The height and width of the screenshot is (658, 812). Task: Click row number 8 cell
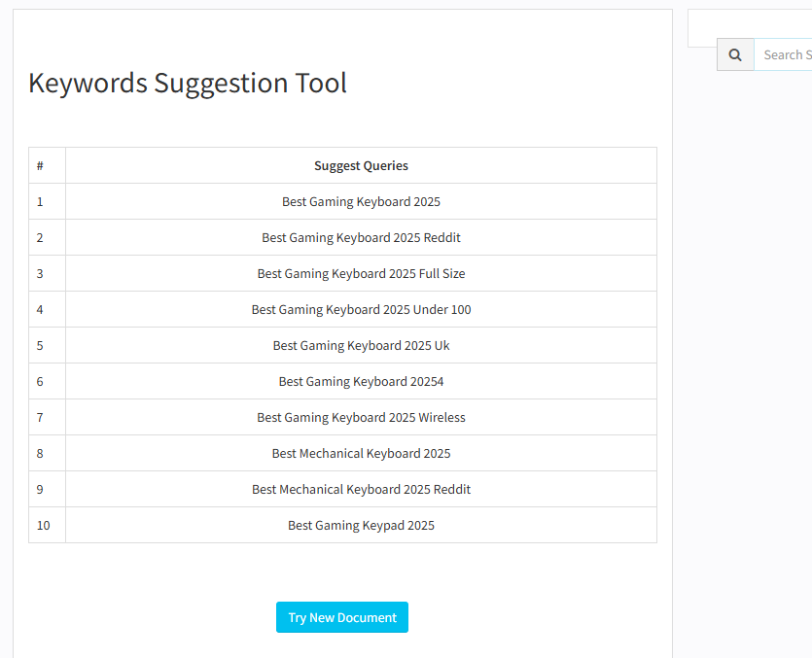click(x=47, y=454)
